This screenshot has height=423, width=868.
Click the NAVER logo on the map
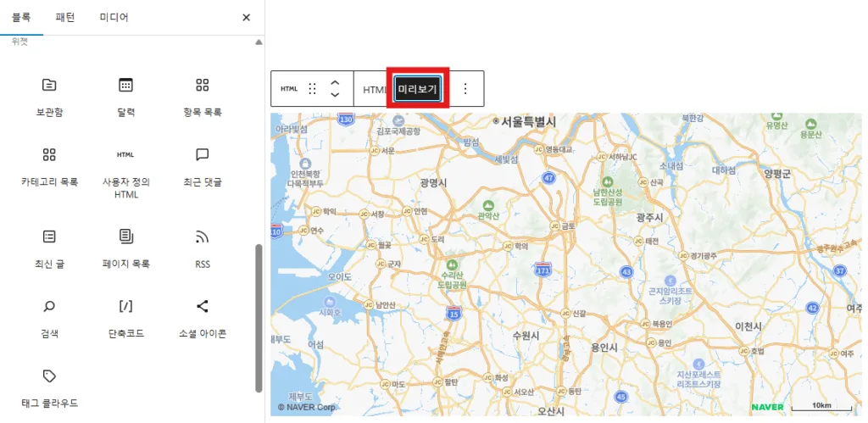tap(767, 407)
